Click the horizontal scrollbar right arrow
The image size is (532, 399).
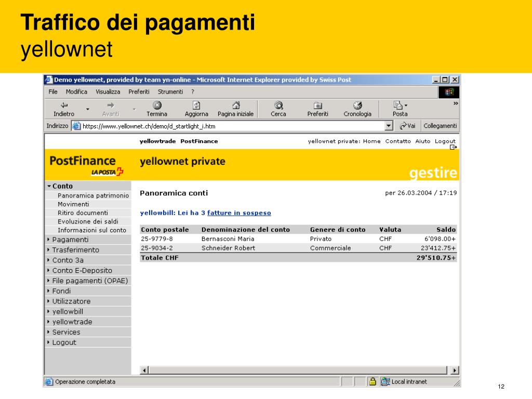click(x=455, y=370)
